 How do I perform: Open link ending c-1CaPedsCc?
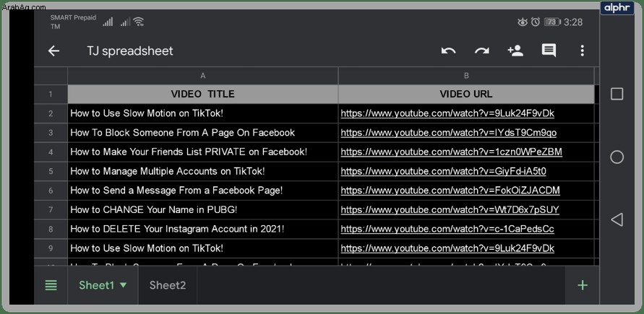[447, 229]
